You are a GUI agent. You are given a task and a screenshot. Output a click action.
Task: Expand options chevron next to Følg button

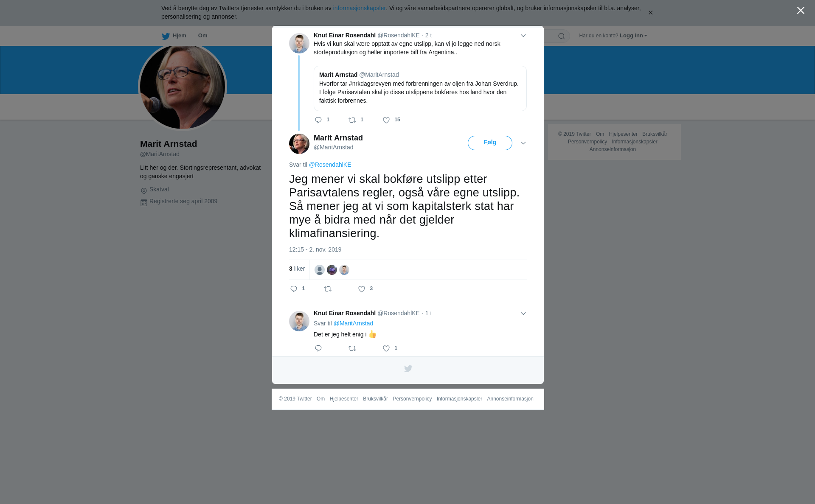(x=523, y=143)
